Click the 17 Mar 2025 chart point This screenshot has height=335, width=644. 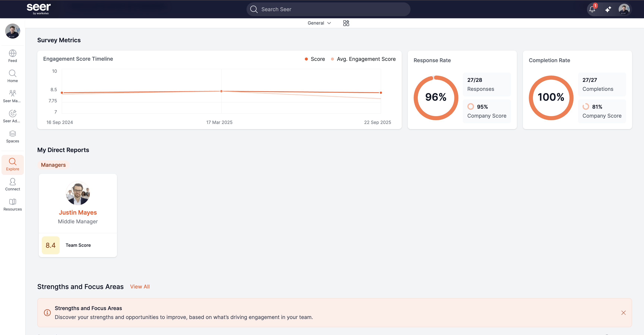(x=221, y=91)
